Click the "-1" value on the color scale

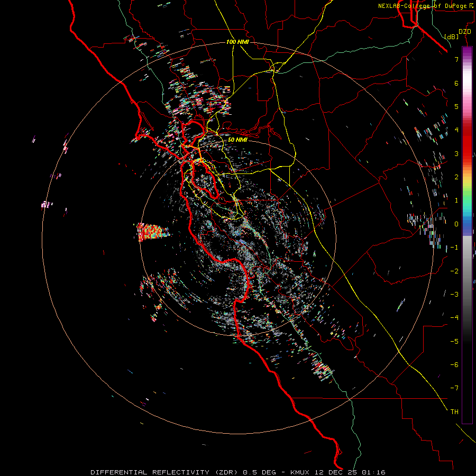(x=454, y=248)
